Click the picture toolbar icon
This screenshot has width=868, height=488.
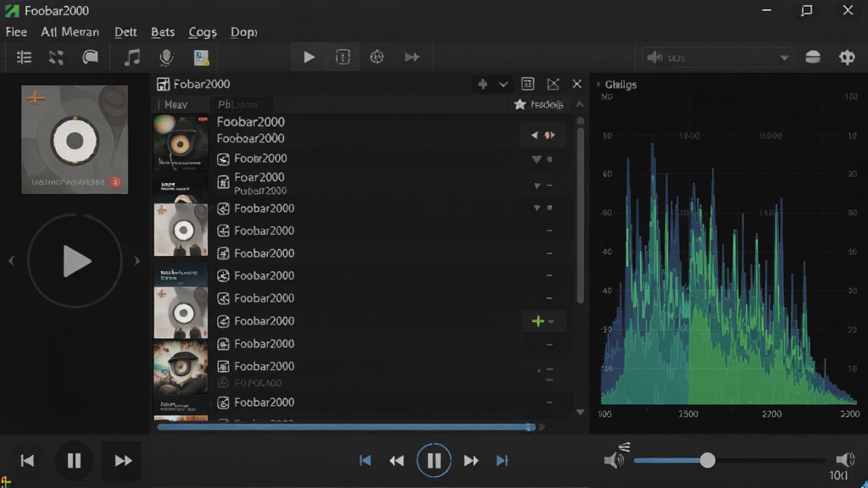click(x=201, y=57)
